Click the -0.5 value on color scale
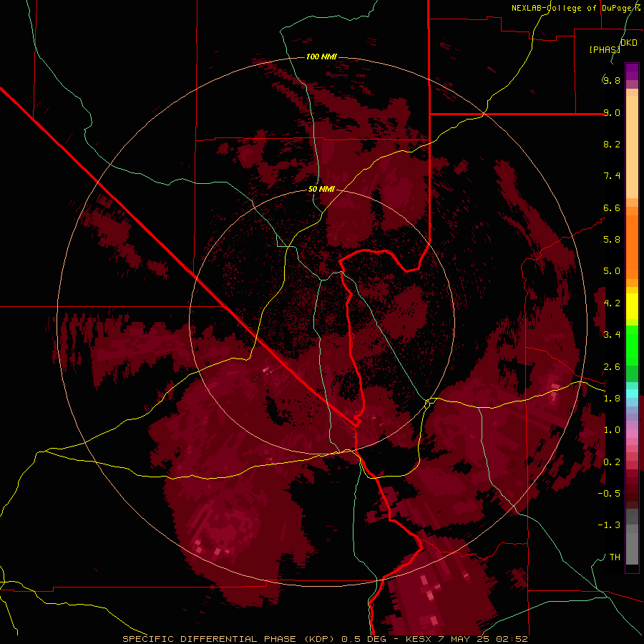Image resolution: width=644 pixels, height=644 pixels. click(609, 494)
